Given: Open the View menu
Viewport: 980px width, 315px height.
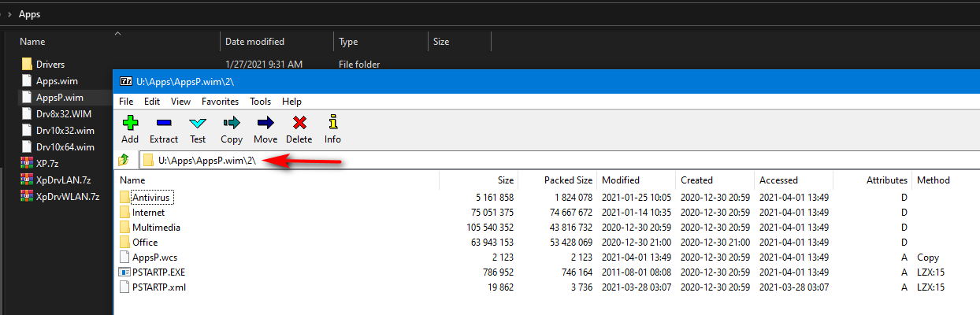Looking at the screenshot, I should [x=180, y=102].
